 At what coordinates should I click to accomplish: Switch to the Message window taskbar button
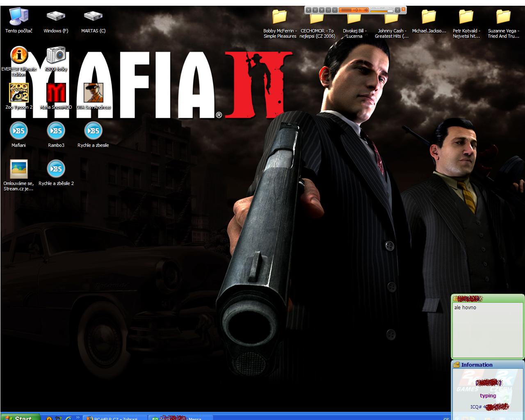point(181,418)
